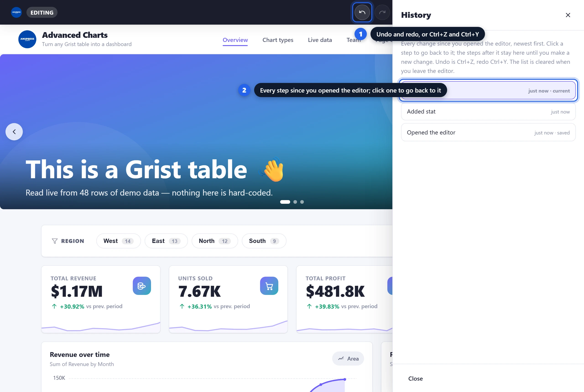
Task: Click the "Read live from 48 rows" subtitle
Action: click(149, 193)
